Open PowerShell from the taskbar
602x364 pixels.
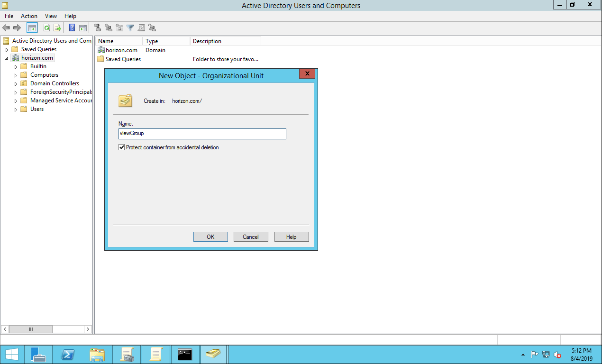pos(68,354)
